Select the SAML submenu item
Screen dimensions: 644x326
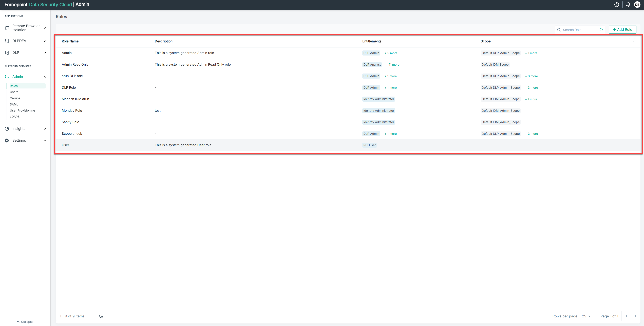(14, 104)
